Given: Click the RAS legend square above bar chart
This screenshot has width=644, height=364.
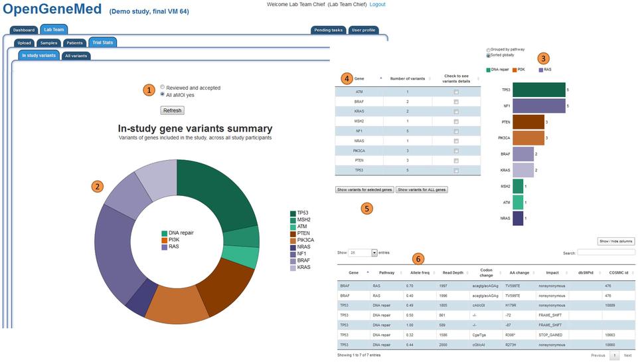Looking at the screenshot, I should click(542, 69).
